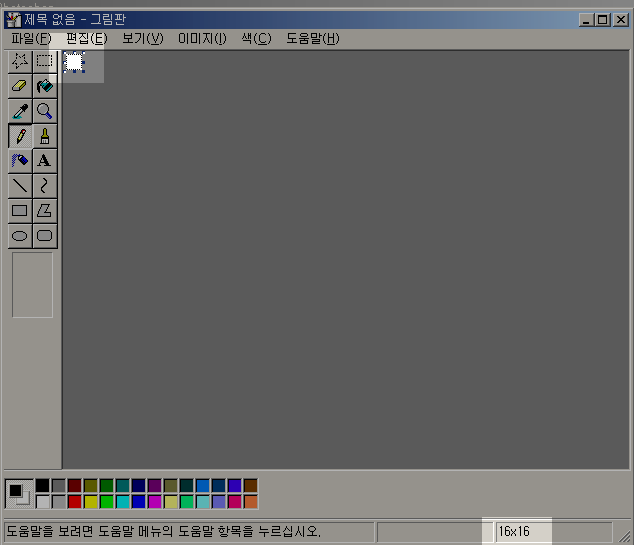634x545 pixels.
Task: Click the small white 16x16 canvas
Action: tap(74, 62)
